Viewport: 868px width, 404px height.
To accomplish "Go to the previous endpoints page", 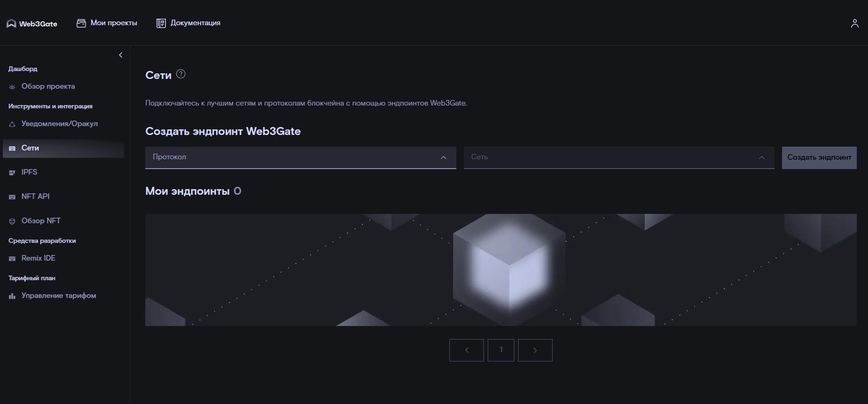I will pyautogui.click(x=467, y=350).
